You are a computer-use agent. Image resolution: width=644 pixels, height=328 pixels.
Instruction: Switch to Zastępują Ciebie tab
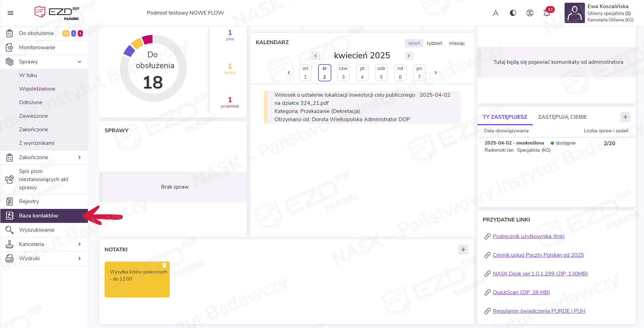pos(562,117)
